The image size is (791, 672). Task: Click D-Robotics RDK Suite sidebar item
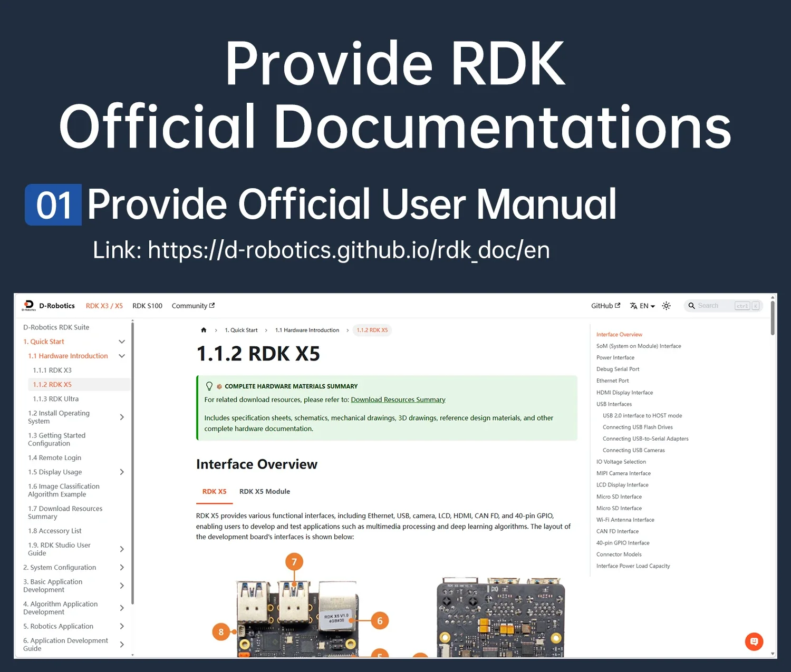click(56, 327)
